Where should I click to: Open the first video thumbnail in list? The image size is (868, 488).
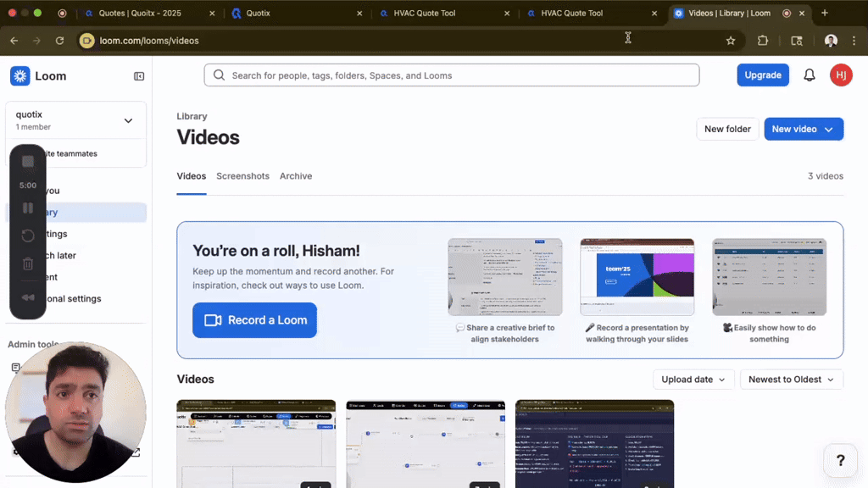click(256, 444)
